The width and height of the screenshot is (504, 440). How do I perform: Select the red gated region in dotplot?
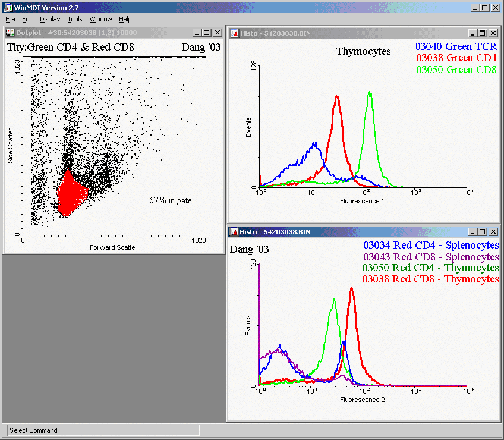click(70, 193)
